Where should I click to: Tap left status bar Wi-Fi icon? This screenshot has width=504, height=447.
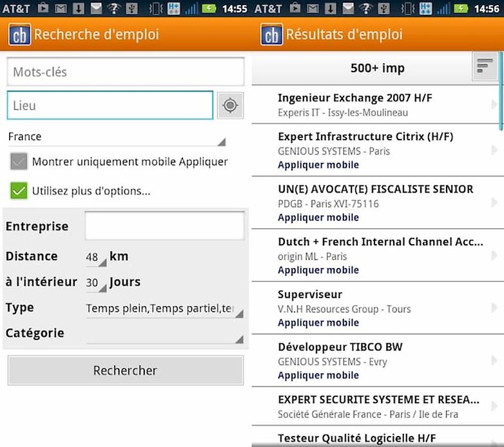pyautogui.click(x=114, y=8)
